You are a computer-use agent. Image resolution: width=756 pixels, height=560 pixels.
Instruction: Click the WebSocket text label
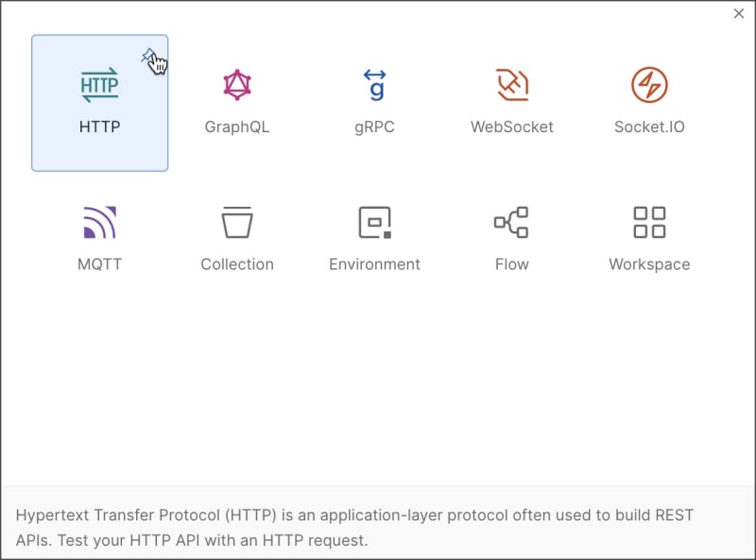512,127
